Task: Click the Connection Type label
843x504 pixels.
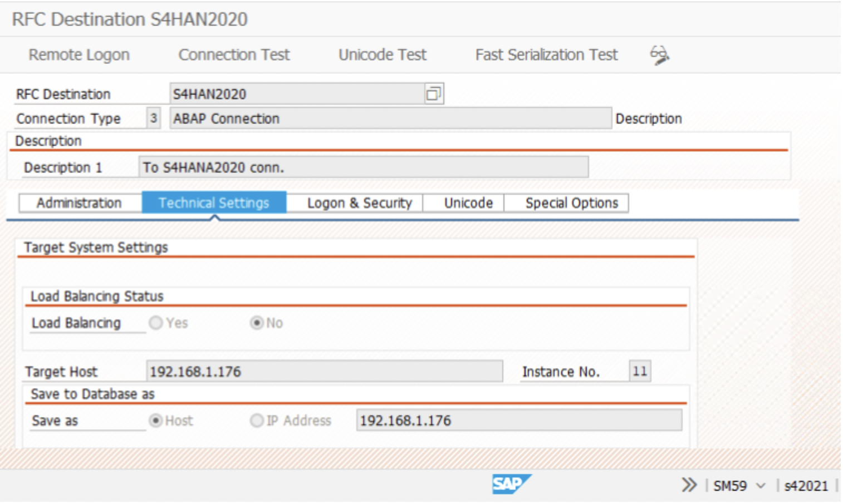Action: 68,118
